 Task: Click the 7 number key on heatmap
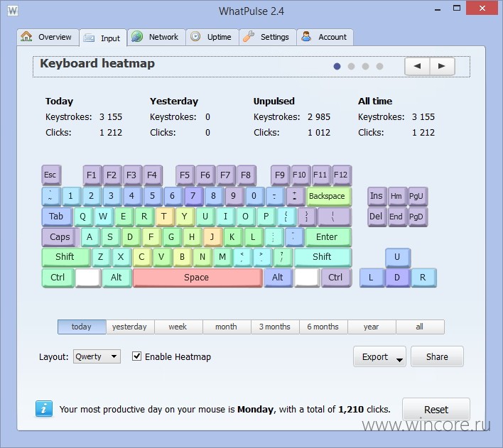pos(194,196)
